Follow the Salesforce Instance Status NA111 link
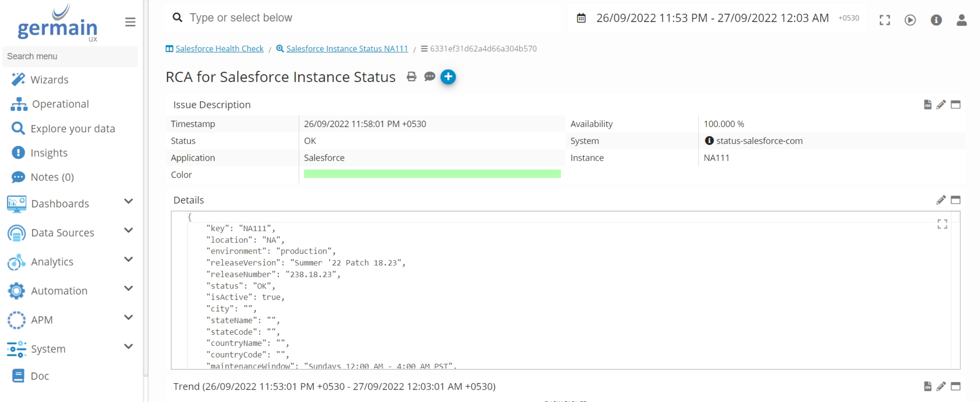 tap(347, 48)
